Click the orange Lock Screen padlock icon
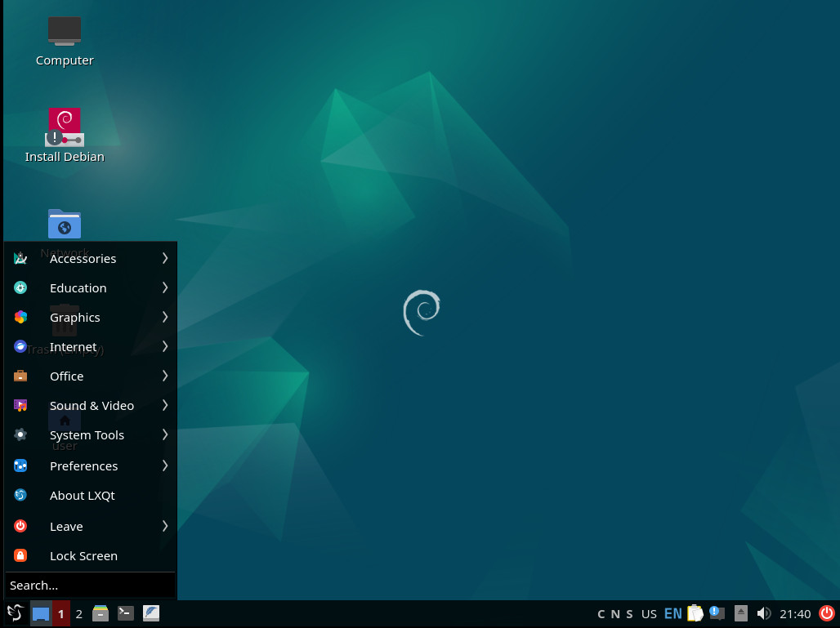Image resolution: width=840 pixels, height=628 pixels. click(x=20, y=556)
